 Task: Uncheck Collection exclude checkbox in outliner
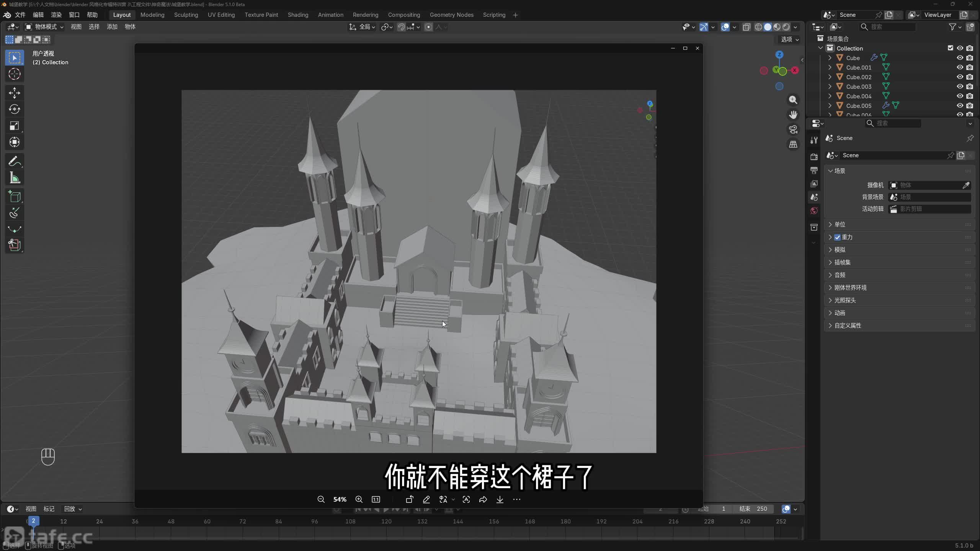click(x=950, y=48)
